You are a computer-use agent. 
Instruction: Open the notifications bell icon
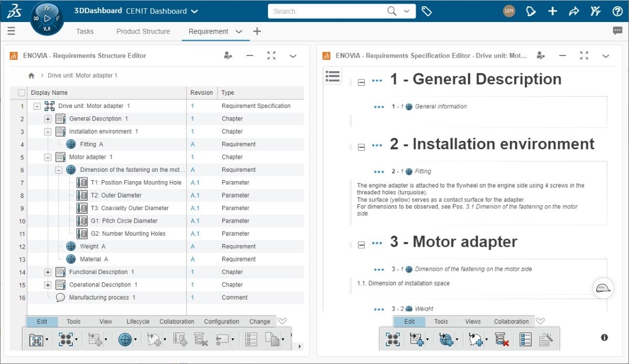[531, 11]
